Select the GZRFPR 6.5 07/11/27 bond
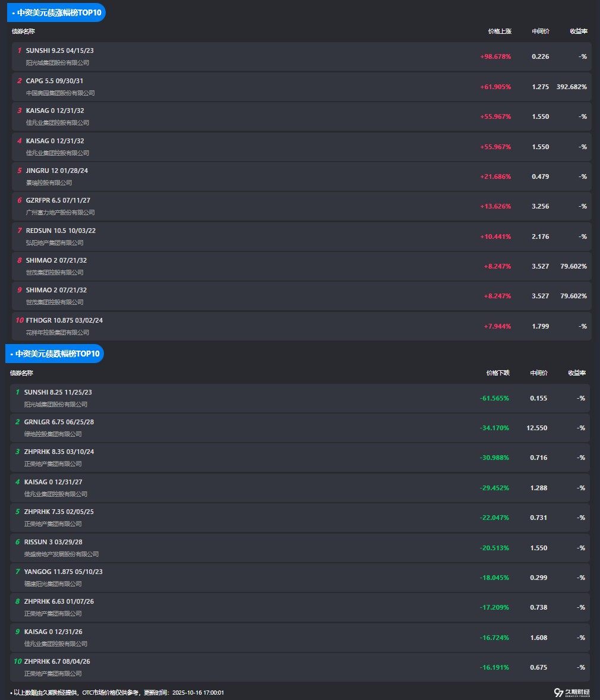Image resolution: width=600 pixels, height=700 pixels. click(x=58, y=200)
